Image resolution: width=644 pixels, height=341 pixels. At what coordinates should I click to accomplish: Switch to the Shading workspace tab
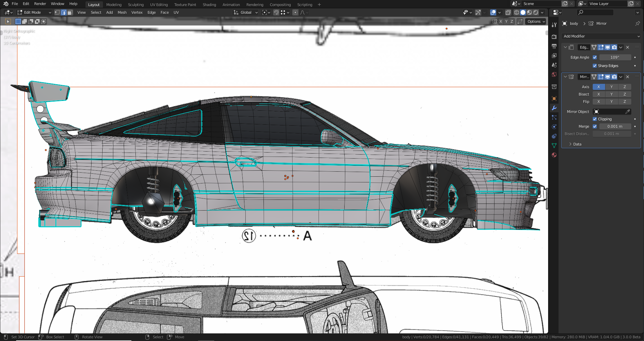tap(209, 5)
